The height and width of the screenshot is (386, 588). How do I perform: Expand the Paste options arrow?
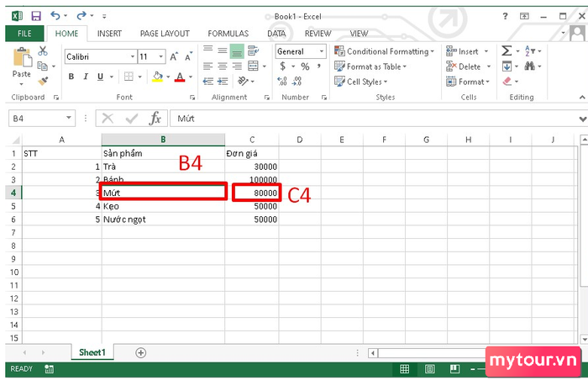pos(21,84)
